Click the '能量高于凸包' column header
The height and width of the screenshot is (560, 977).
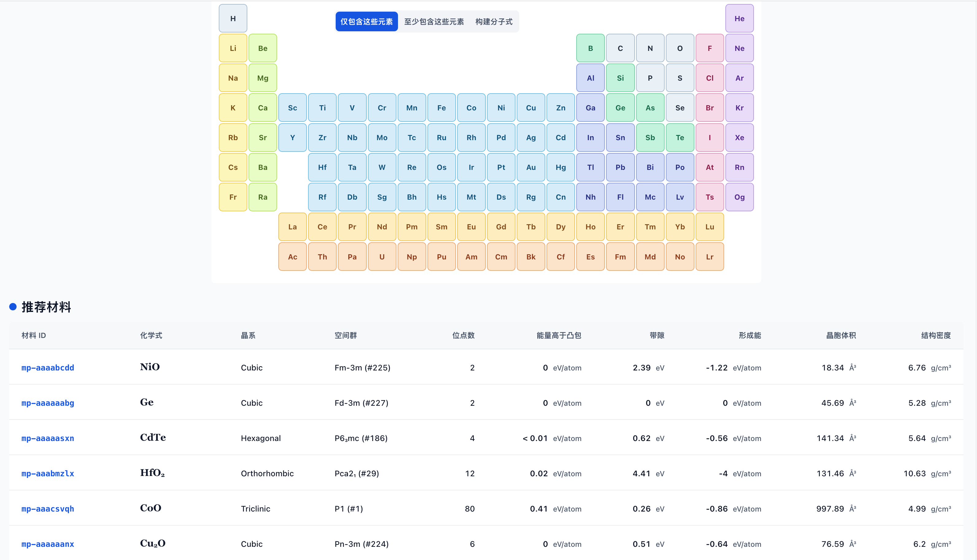tap(559, 336)
